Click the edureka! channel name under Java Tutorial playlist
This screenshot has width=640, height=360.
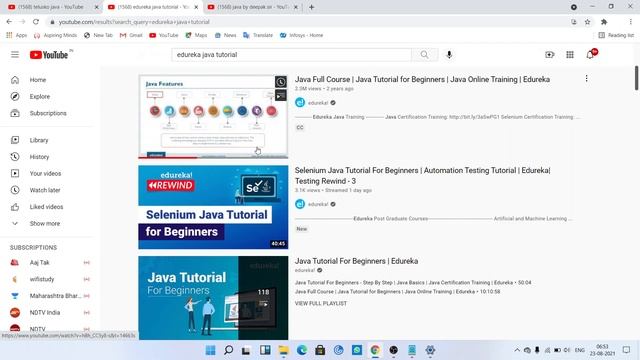coord(305,270)
